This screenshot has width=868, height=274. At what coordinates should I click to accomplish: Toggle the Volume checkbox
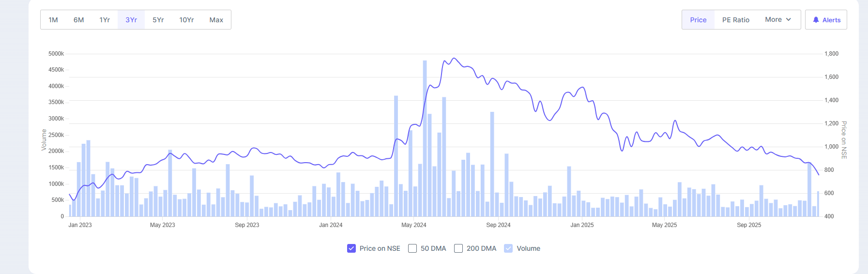click(x=508, y=248)
